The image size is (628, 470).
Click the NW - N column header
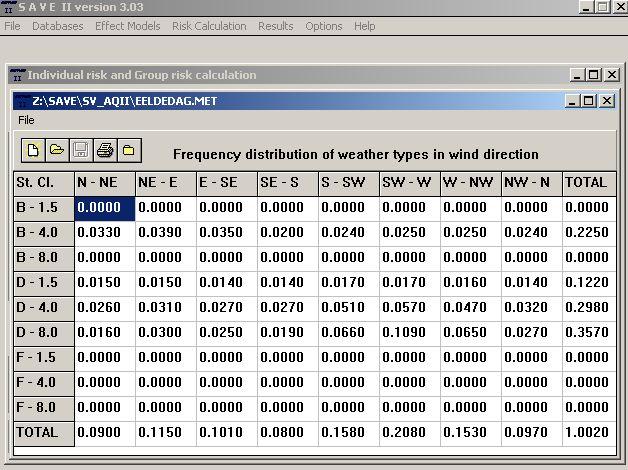[x=531, y=183]
